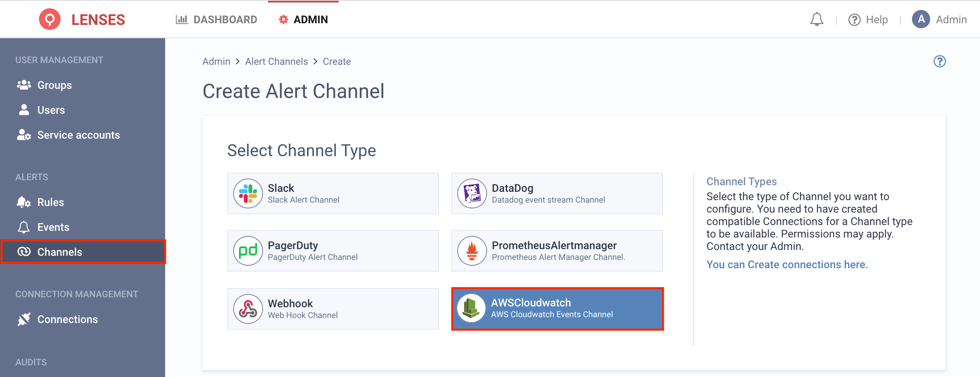Select the AWS Cloudwatch Events Channel card

pyautogui.click(x=557, y=308)
